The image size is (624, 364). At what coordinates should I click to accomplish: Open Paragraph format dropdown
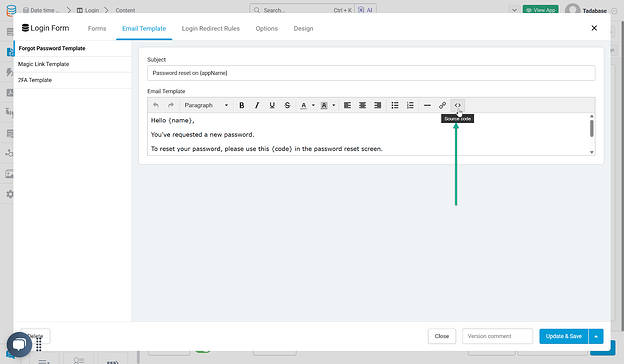pyautogui.click(x=206, y=105)
